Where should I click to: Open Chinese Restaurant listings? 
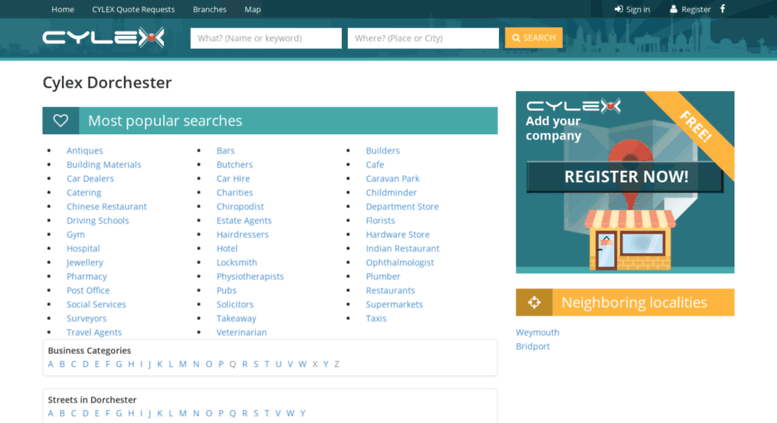(107, 207)
